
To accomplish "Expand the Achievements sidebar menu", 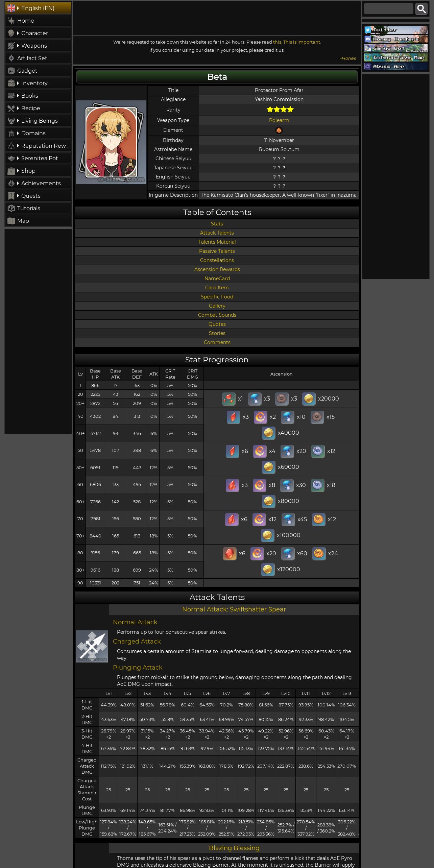I will tap(38, 183).
